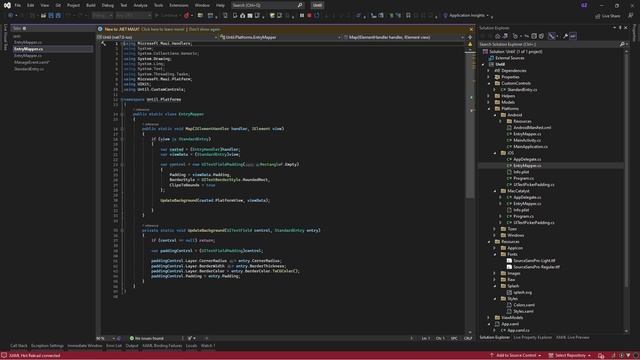Click the 'No issues found' status indicator
Screen dimensions: 640x360
pos(147,338)
